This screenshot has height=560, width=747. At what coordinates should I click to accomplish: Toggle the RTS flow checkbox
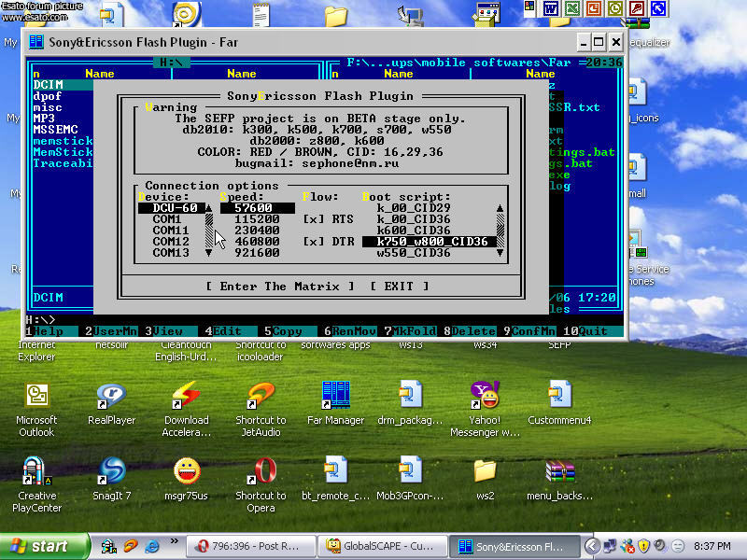coord(314,219)
